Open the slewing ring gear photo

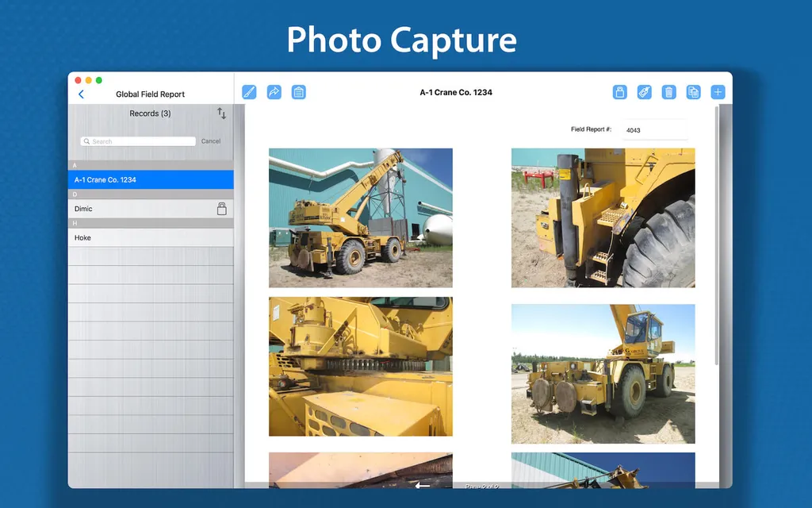pos(361,367)
